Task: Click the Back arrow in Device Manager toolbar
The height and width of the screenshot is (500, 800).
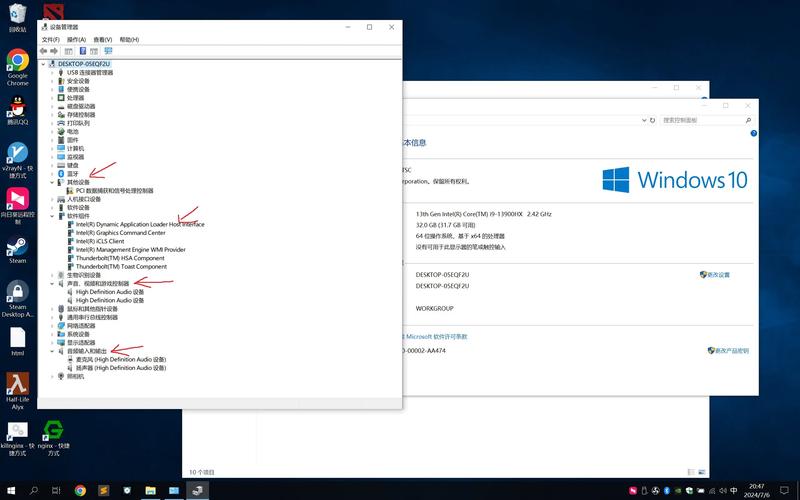Action: 43,51
